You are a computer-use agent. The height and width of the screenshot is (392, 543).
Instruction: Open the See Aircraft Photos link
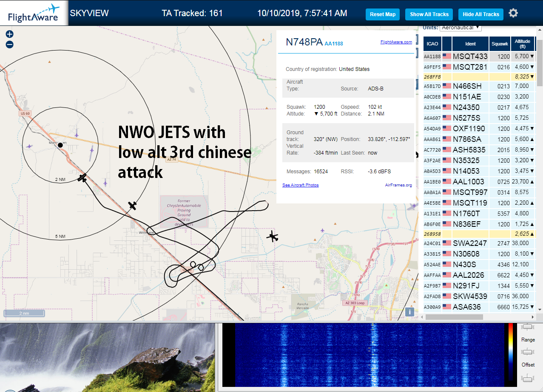pyautogui.click(x=300, y=185)
